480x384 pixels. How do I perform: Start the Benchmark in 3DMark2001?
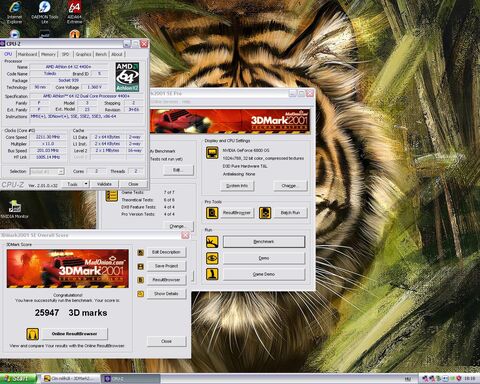(x=264, y=242)
